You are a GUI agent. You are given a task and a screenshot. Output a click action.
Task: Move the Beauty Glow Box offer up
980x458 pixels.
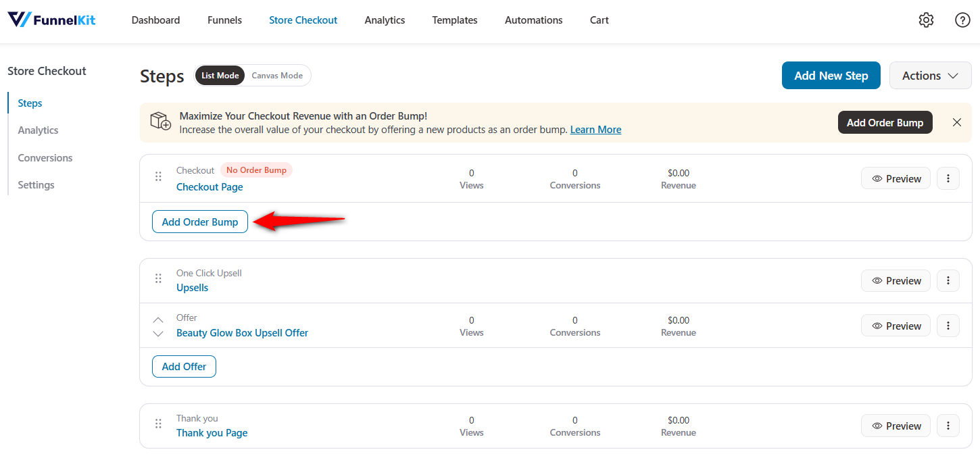[157, 318]
